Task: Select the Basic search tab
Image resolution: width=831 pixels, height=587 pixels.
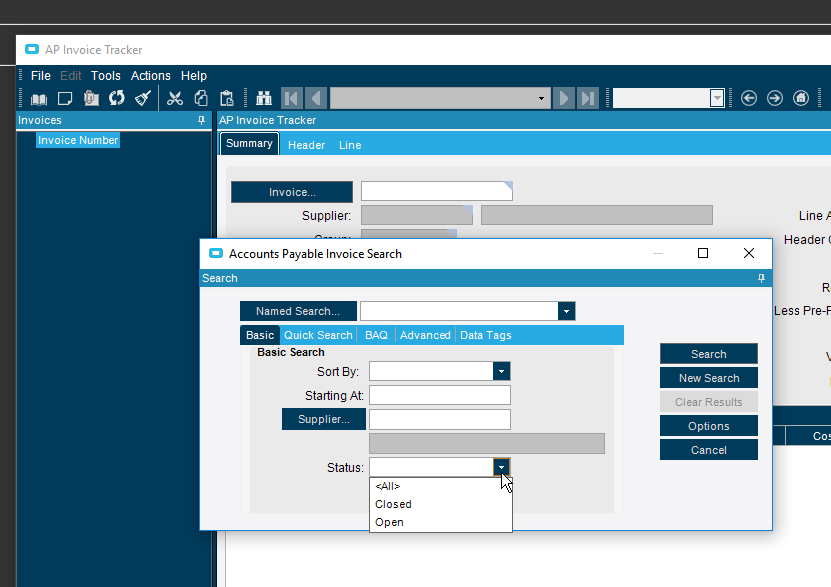Action: [x=260, y=335]
